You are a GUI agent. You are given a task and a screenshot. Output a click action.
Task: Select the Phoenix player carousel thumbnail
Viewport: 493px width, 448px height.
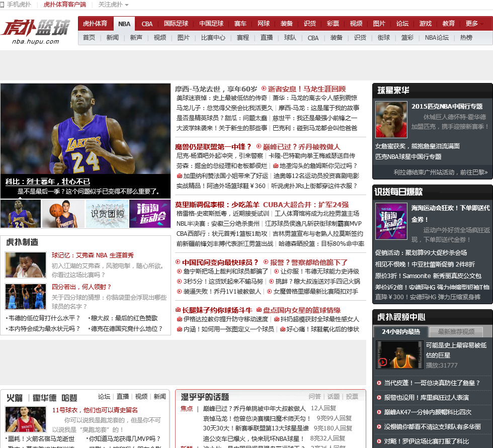(63, 214)
